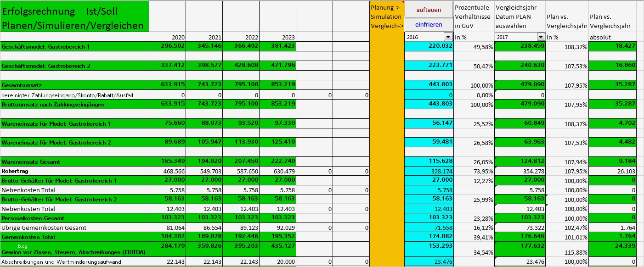Screen dimensions: 644x267
Task: Select comparison plan value 240.630
Action: pyautogui.click(x=520, y=66)
